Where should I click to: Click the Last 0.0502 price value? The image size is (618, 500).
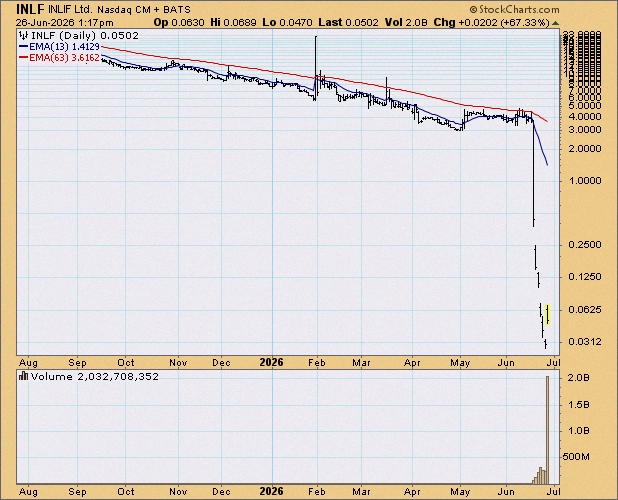[348, 22]
